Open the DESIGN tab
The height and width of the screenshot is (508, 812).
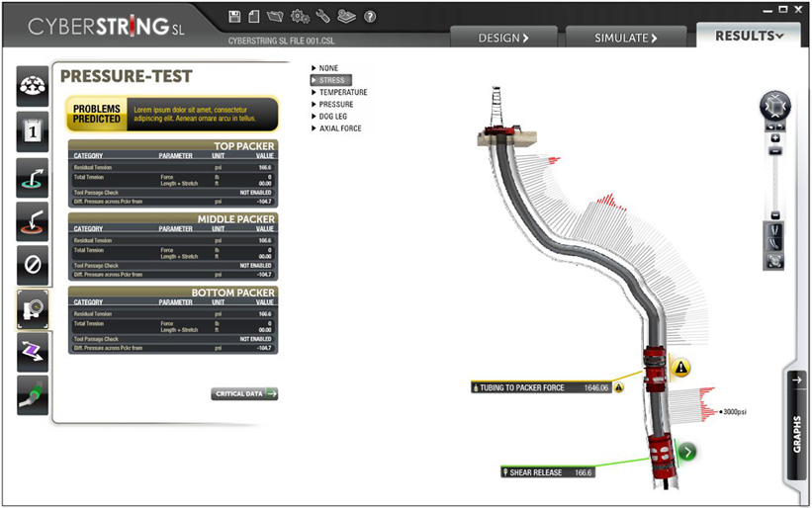coord(503,38)
